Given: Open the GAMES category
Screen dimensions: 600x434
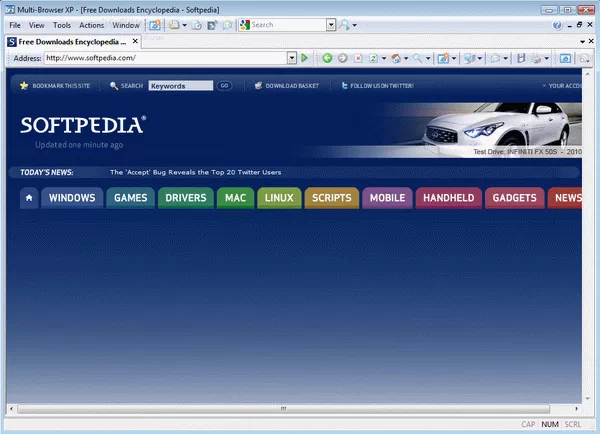Looking at the screenshot, I should tap(130, 198).
